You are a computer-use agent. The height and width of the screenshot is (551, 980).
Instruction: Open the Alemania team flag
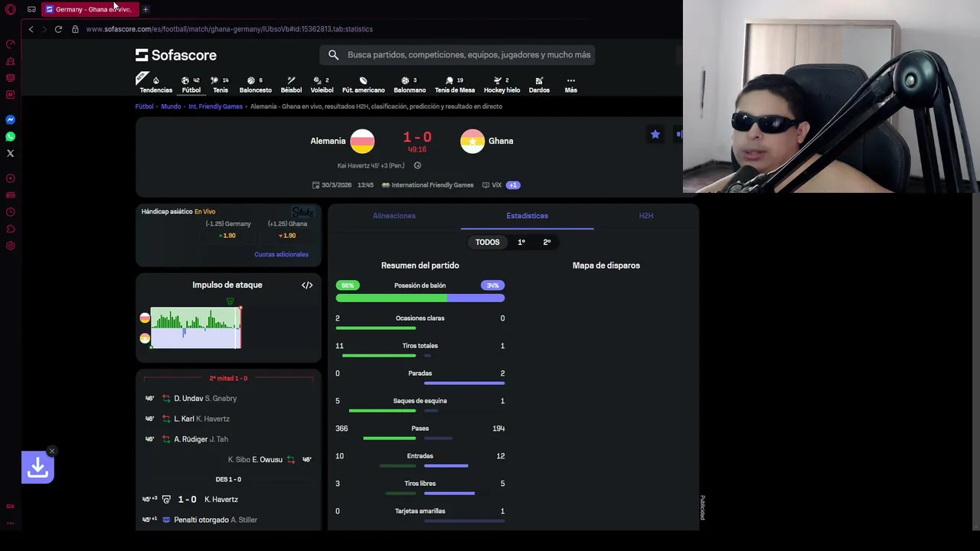[x=362, y=141]
